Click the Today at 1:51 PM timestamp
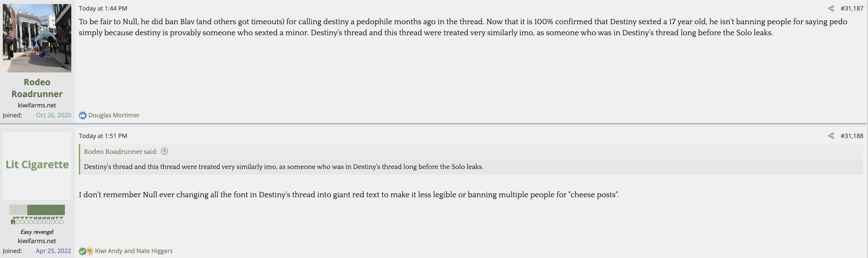The height and width of the screenshot is (258, 868). click(x=103, y=136)
